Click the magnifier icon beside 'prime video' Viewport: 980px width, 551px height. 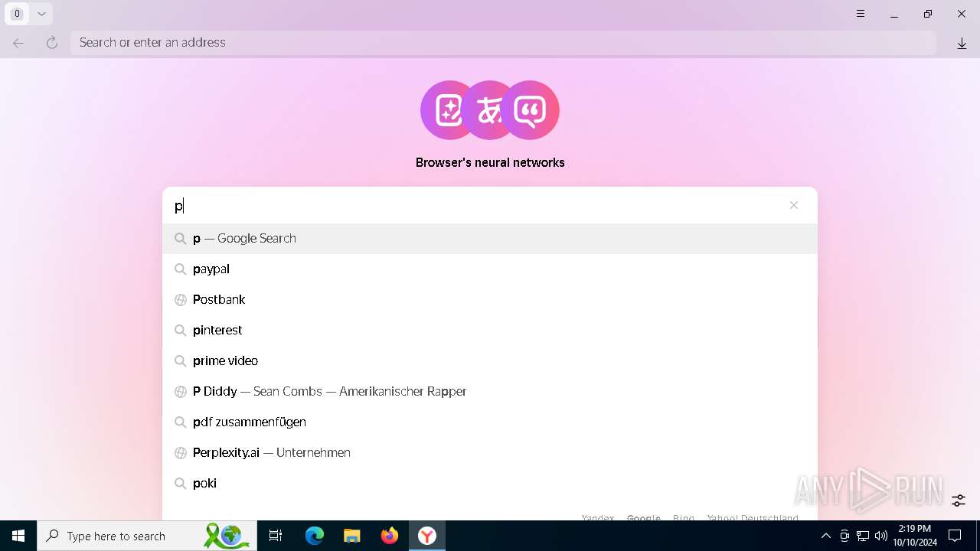pyautogui.click(x=181, y=361)
